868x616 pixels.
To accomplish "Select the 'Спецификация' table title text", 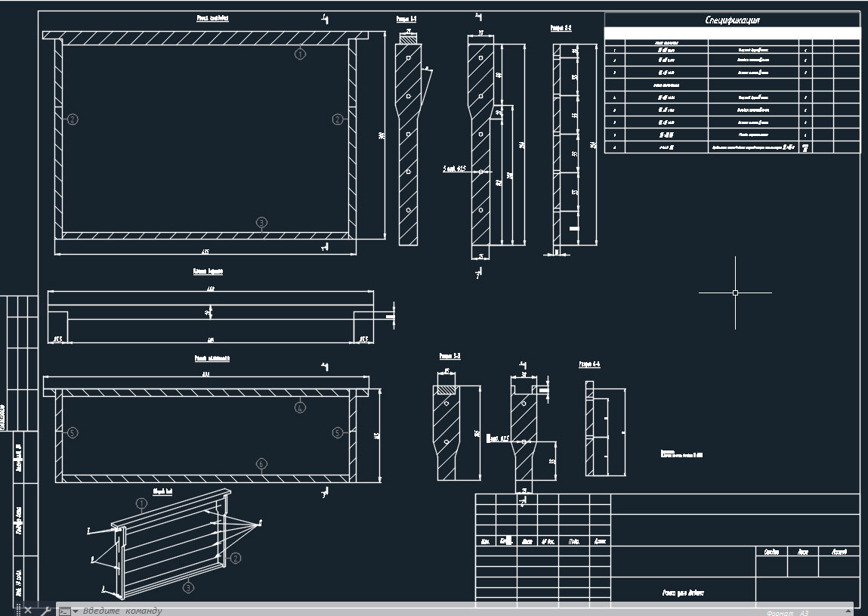I will tap(732, 20).
